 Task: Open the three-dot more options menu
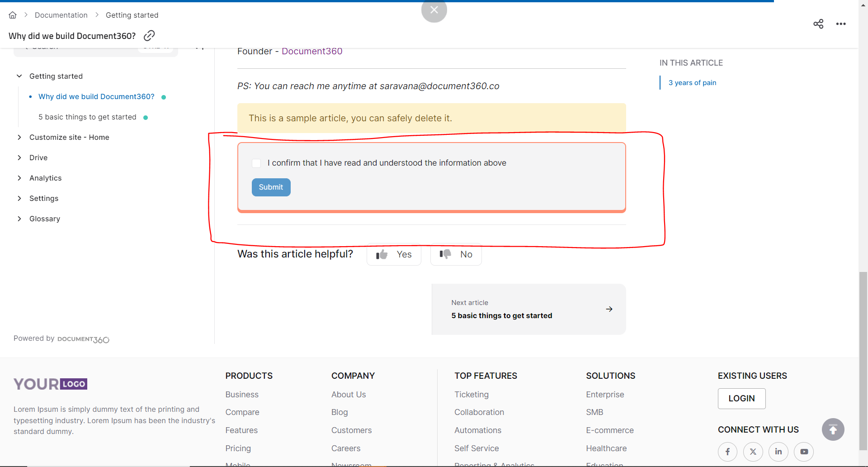pyautogui.click(x=841, y=24)
